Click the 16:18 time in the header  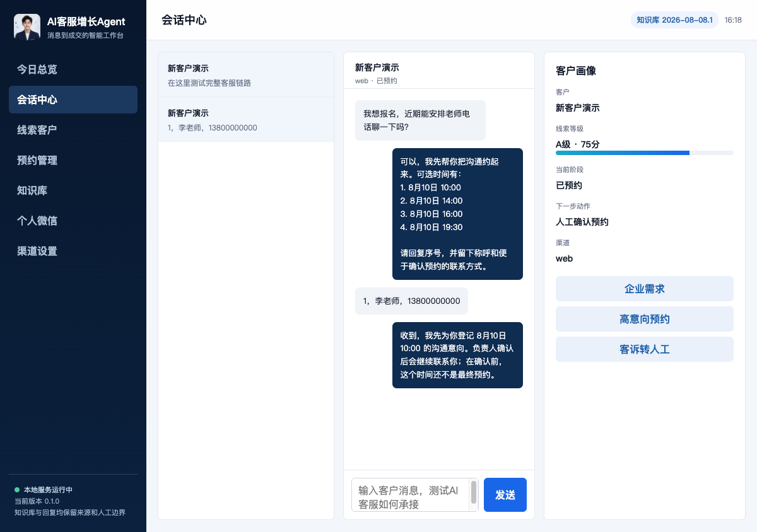733,20
